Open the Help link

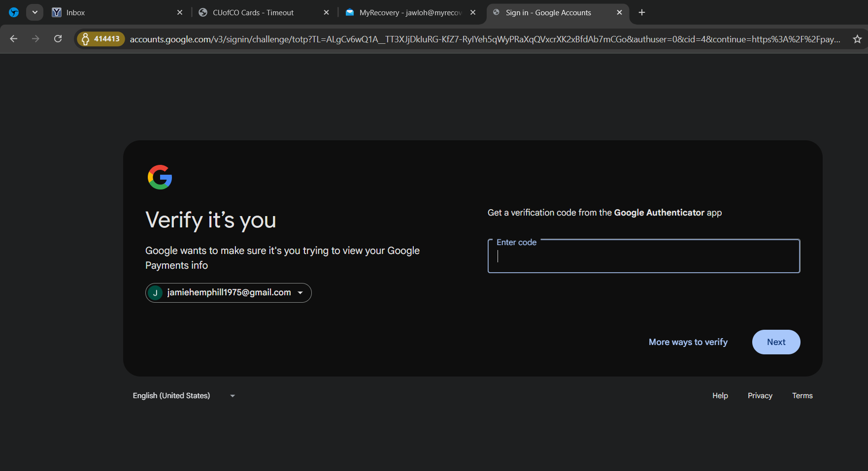720,396
